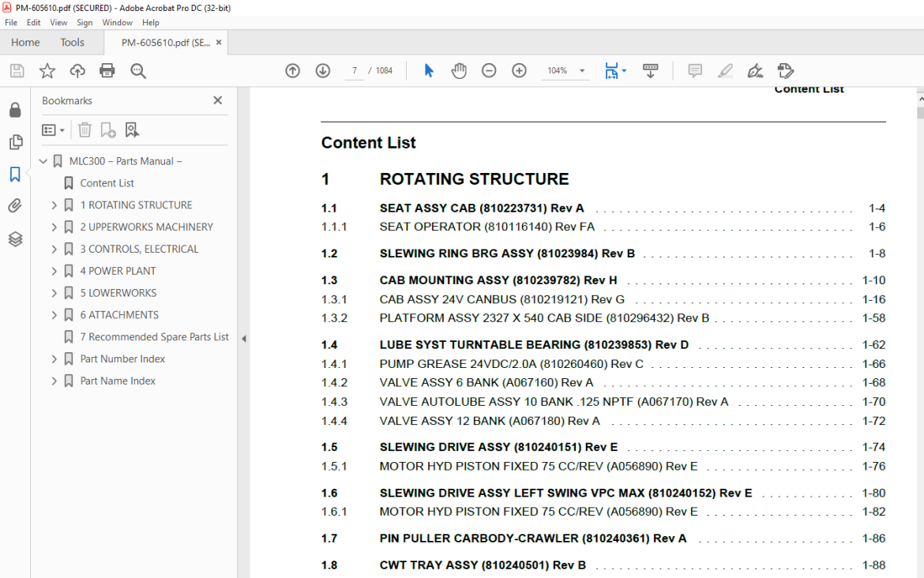This screenshot has width=924, height=578.
Task: Expand the 1 ROTATING STRUCTURE bookmark
Action: (54, 205)
